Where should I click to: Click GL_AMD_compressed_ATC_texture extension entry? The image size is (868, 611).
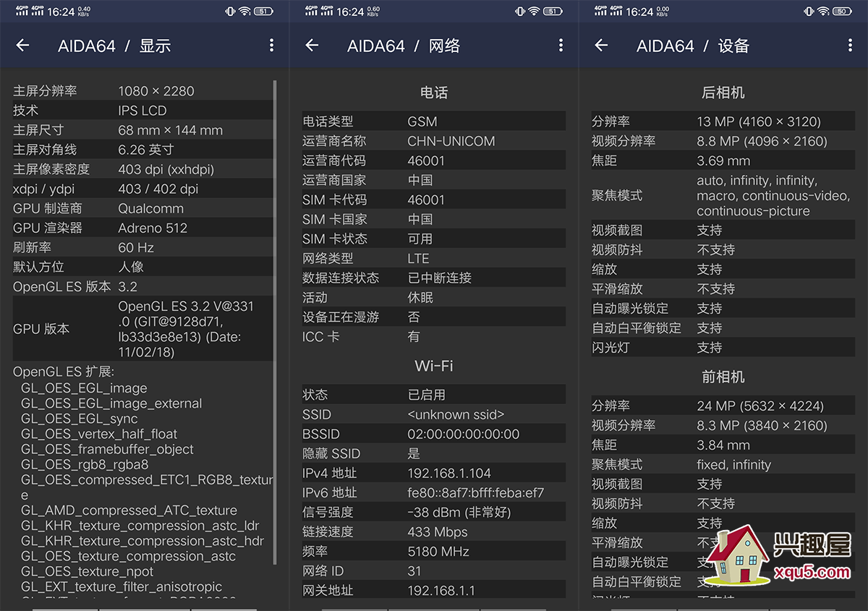point(129,510)
